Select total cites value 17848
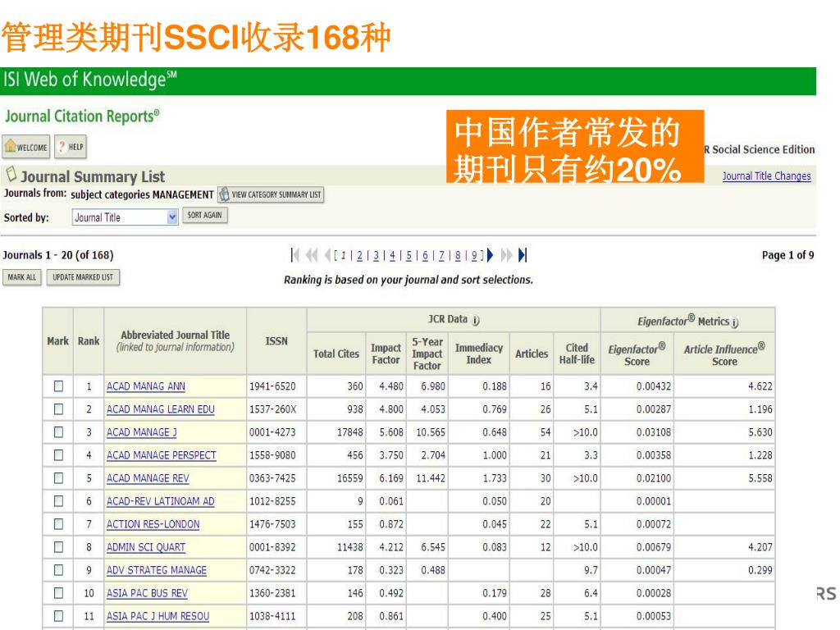 (349, 432)
